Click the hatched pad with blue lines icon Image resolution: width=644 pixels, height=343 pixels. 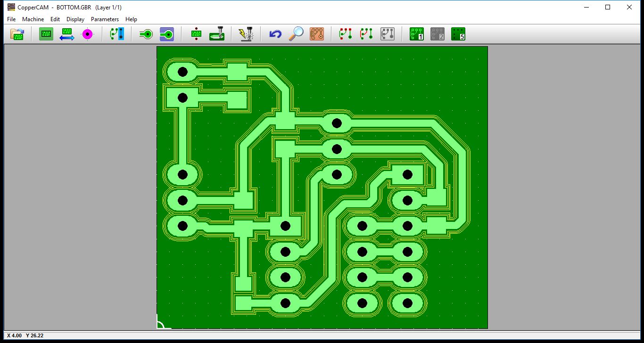pyautogui.click(x=166, y=34)
